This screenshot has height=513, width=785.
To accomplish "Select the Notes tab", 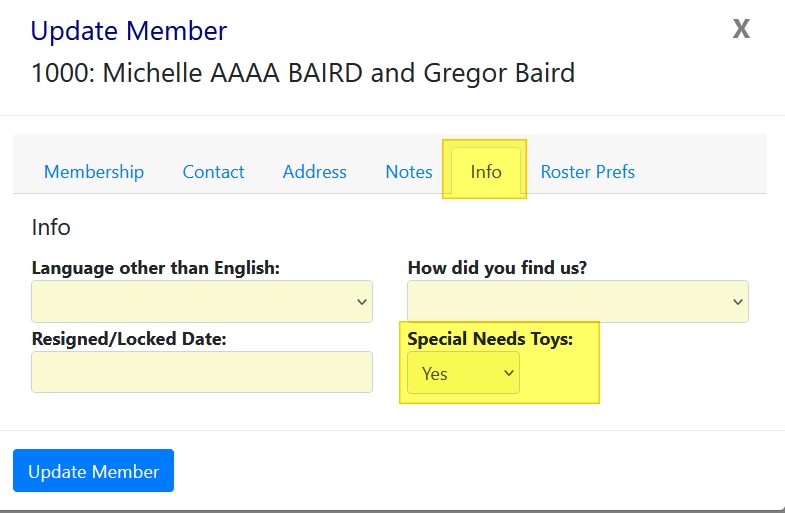I will click(x=409, y=172).
